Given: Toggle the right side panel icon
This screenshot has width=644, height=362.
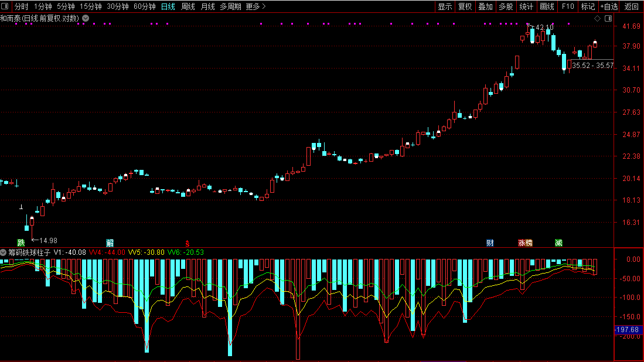Looking at the screenshot, I should point(608,19).
